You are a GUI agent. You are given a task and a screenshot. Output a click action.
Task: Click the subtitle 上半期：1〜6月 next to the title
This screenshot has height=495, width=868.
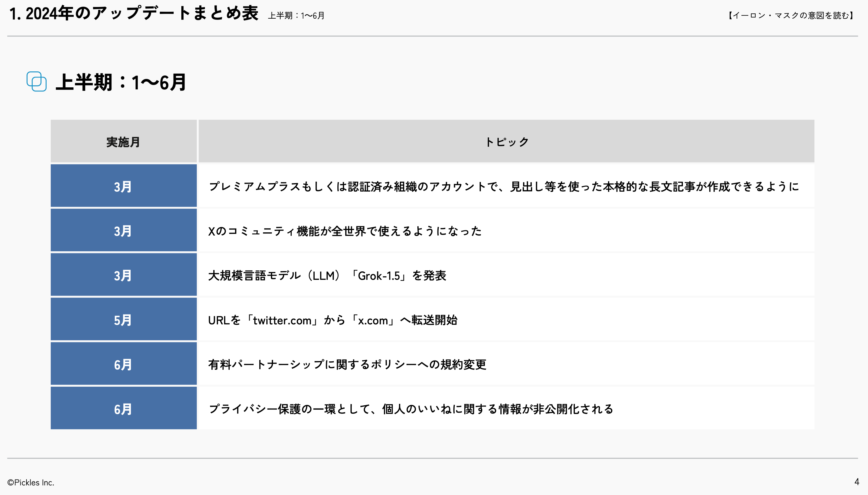pos(296,16)
